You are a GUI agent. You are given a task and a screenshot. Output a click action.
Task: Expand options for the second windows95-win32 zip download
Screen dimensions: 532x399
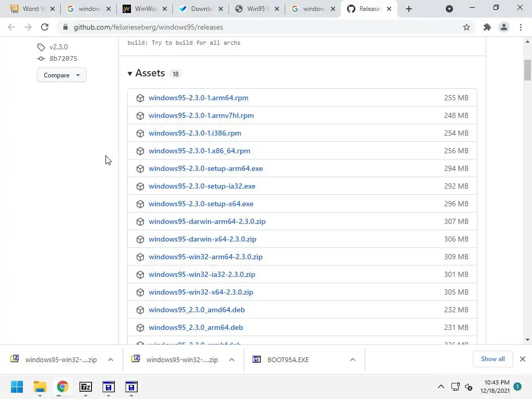(x=232, y=360)
